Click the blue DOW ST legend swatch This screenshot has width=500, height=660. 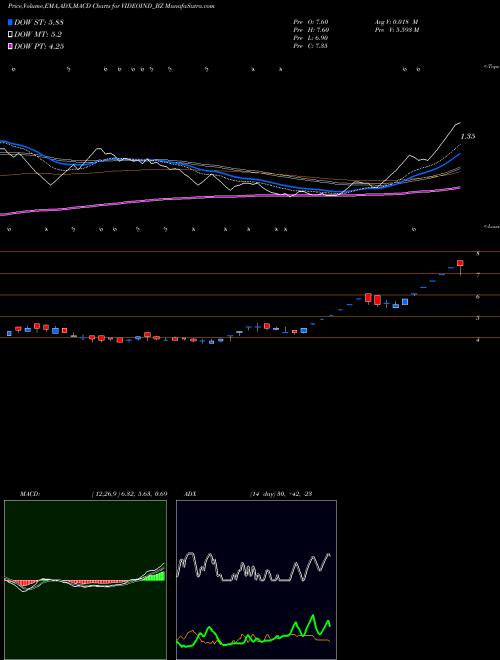(x=10, y=22)
